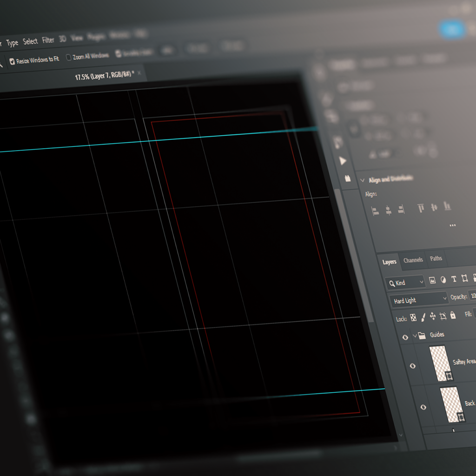Click the adjustment layer filter icon
This screenshot has height=476, width=476.
[x=443, y=279]
